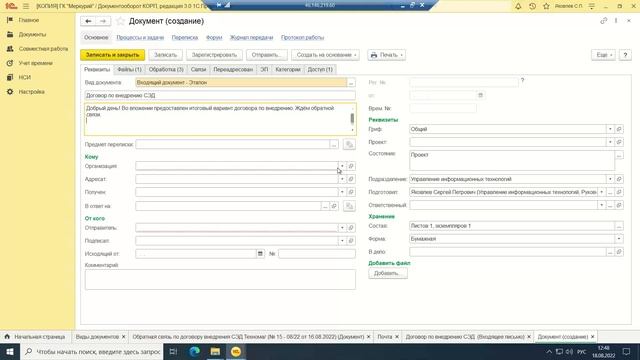The image size is (640, 360).
Task: Open favorites star in title bar
Action: coord(546,6)
